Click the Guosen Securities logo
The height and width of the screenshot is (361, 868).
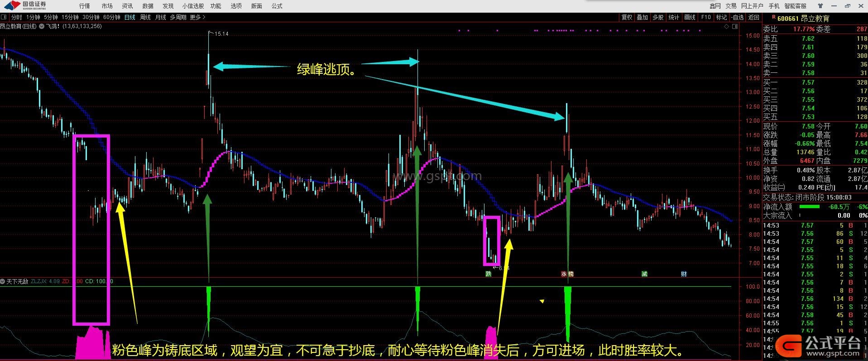pyautogui.click(x=24, y=5)
